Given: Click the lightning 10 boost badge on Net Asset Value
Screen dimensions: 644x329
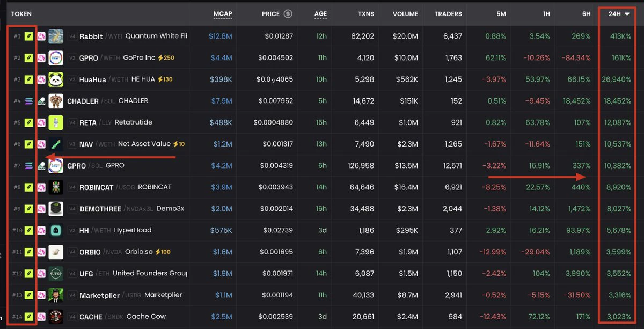Looking at the screenshot, I should tap(179, 144).
